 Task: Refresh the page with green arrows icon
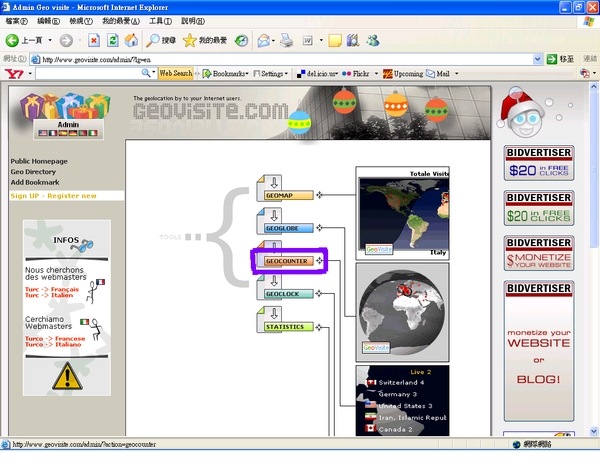tap(112, 40)
